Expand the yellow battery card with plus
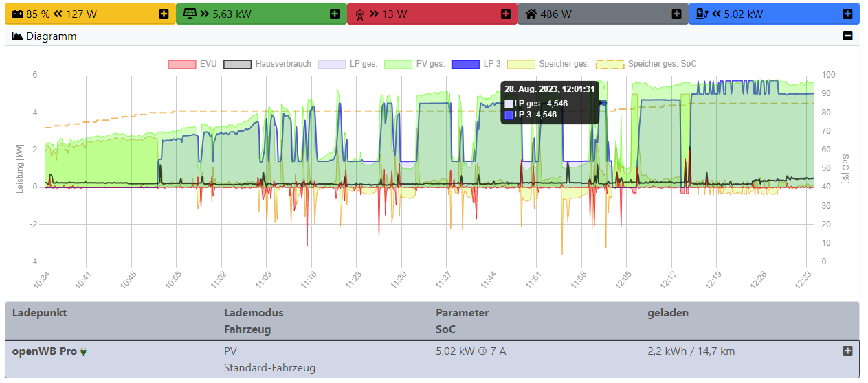This screenshot has height=383, width=868. click(164, 14)
